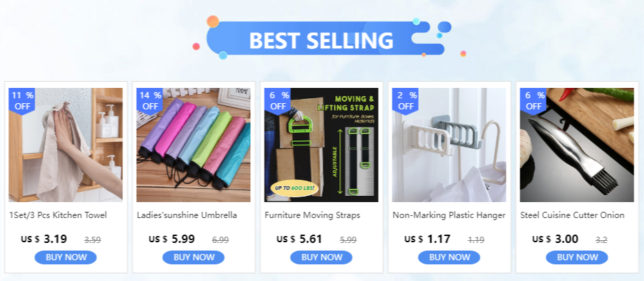Open the Furniture Moving Straps title link
The height and width of the screenshot is (281, 644).
[312, 215]
